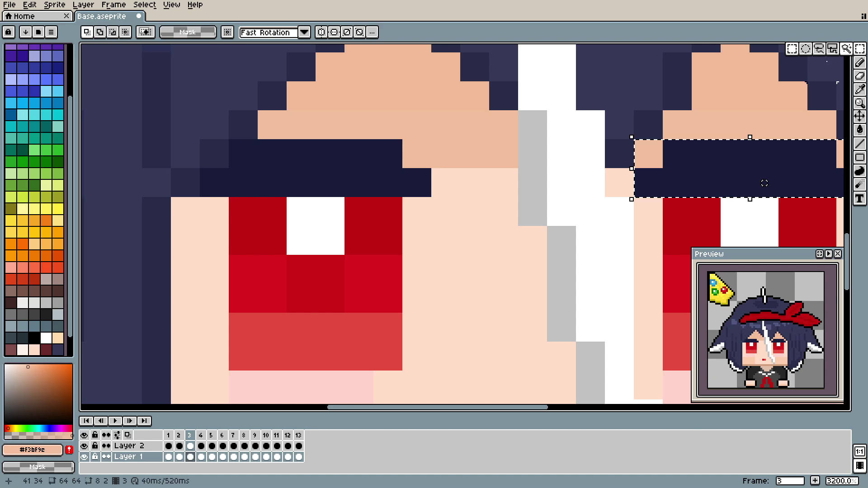Select the Eraser tool
This screenshot has height=488, width=868.
tap(859, 76)
